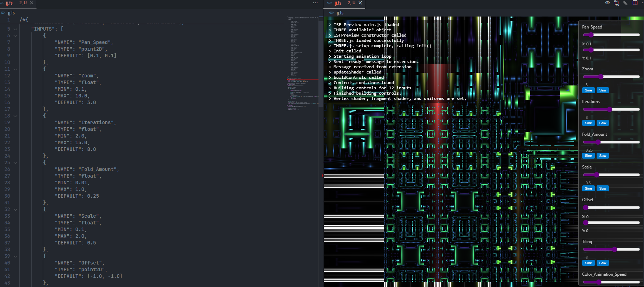Viewport: 644px width, 287px height.
Task: Click the Saw button under Scale
Action: click(x=603, y=189)
